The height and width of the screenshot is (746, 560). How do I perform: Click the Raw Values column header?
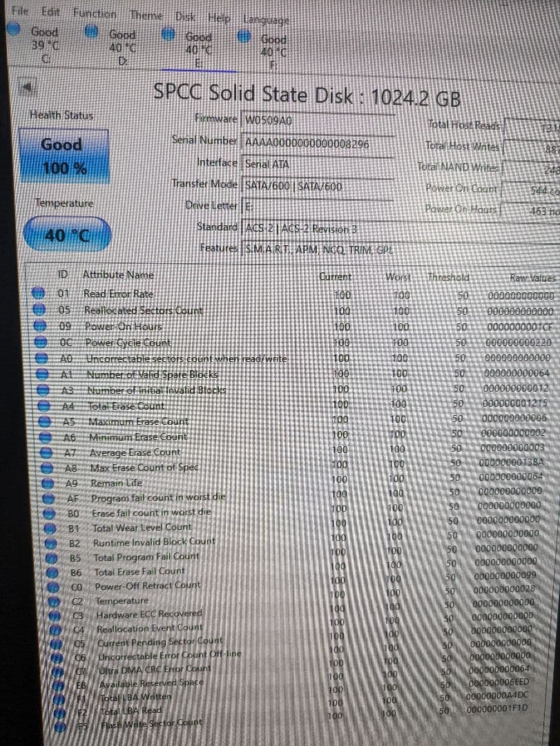pos(532,278)
